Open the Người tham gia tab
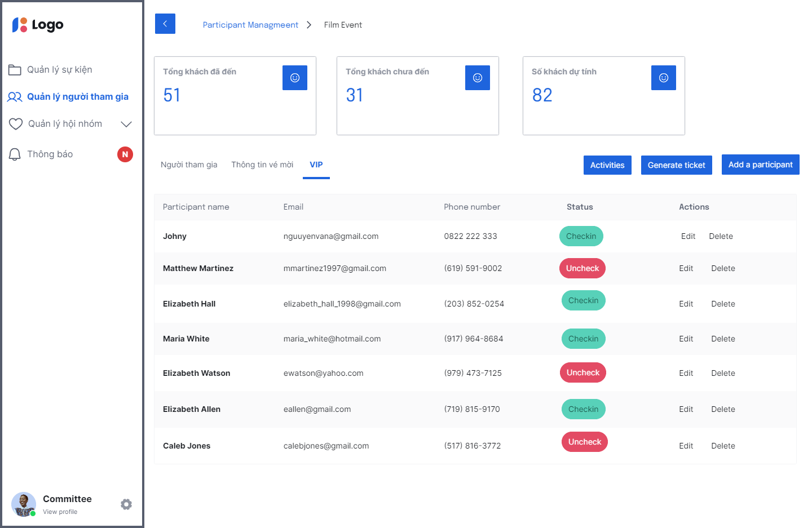The width and height of the screenshot is (812, 528). coord(189,165)
